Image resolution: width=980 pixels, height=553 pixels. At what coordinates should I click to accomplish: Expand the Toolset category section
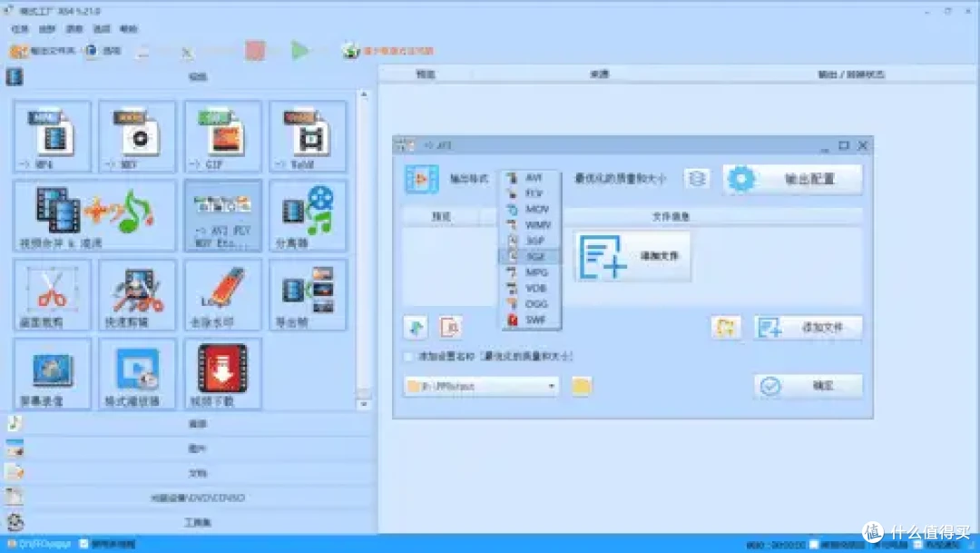click(x=188, y=522)
